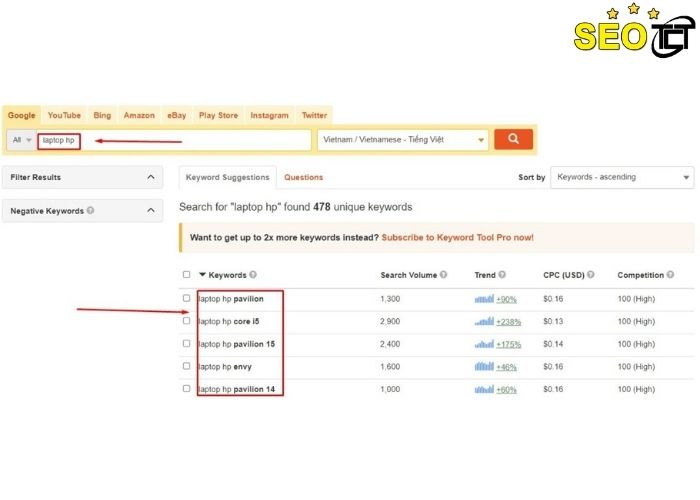Open help icon next to Negative Keywords
The height and width of the screenshot is (500, 700).
click(91, 210)
